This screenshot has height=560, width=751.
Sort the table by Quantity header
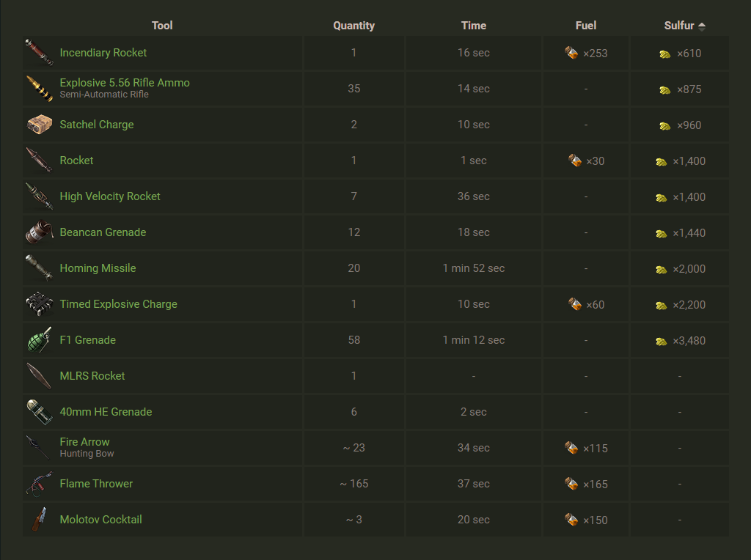pyautogui.click(x=353, y=26)
